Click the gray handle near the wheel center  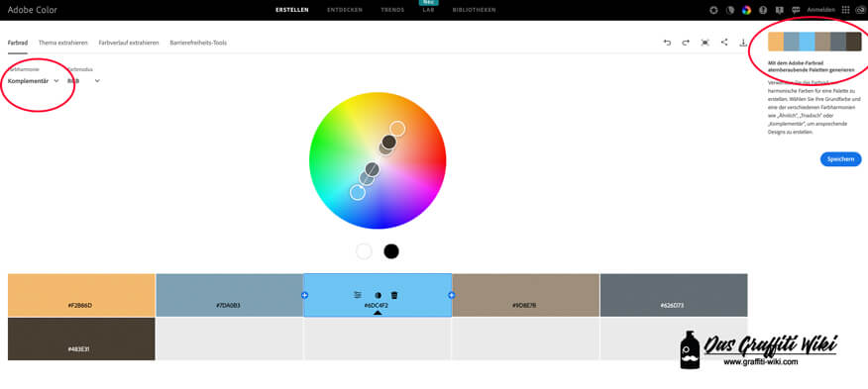(372, 169)
